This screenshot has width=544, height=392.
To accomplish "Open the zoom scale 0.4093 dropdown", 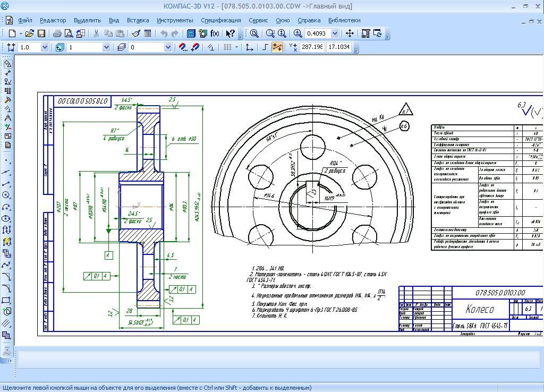I will tap(335, 33).
